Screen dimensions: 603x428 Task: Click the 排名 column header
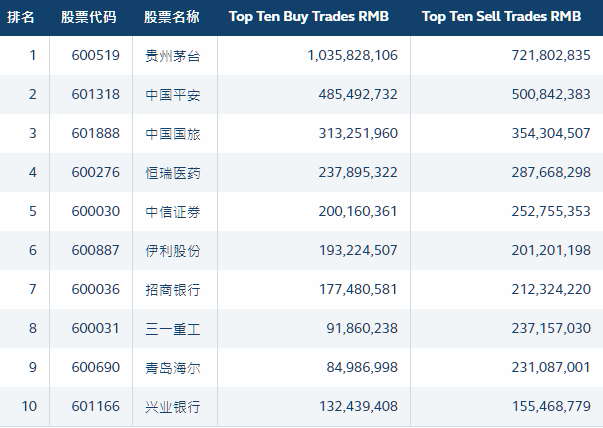(21, 17)
